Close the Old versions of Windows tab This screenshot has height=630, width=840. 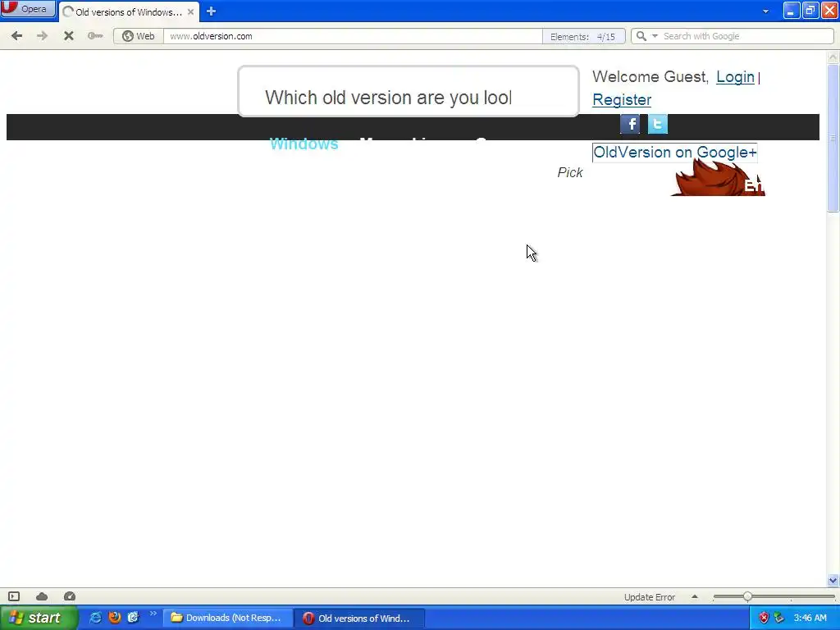click(190, 11)
